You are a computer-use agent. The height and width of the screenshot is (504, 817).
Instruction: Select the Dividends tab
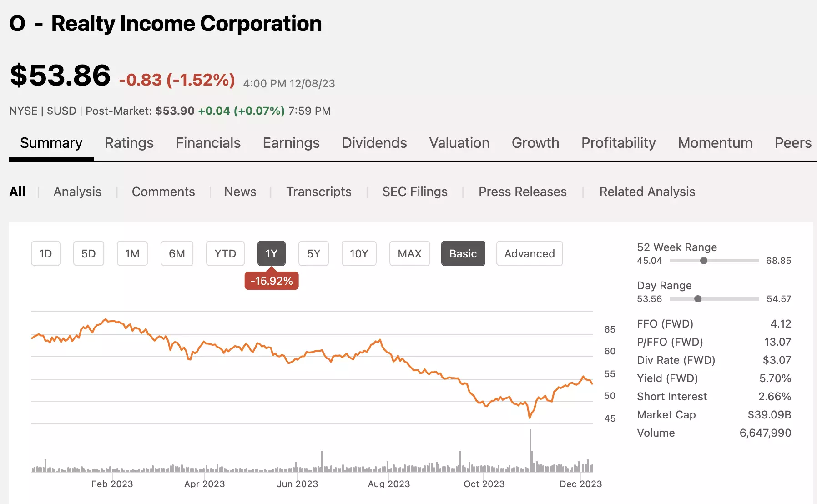click(374, 143)
